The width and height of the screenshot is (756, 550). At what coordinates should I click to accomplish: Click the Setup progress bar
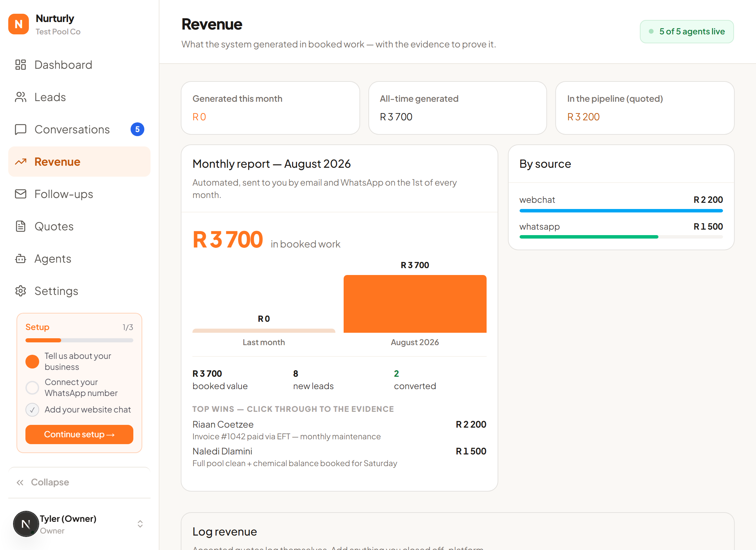(x=79, y=340)
